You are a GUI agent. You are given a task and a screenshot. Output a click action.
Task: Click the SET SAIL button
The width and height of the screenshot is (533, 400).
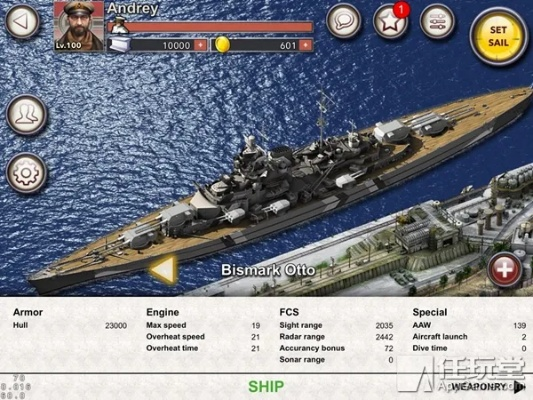click(x=499, y=36)
